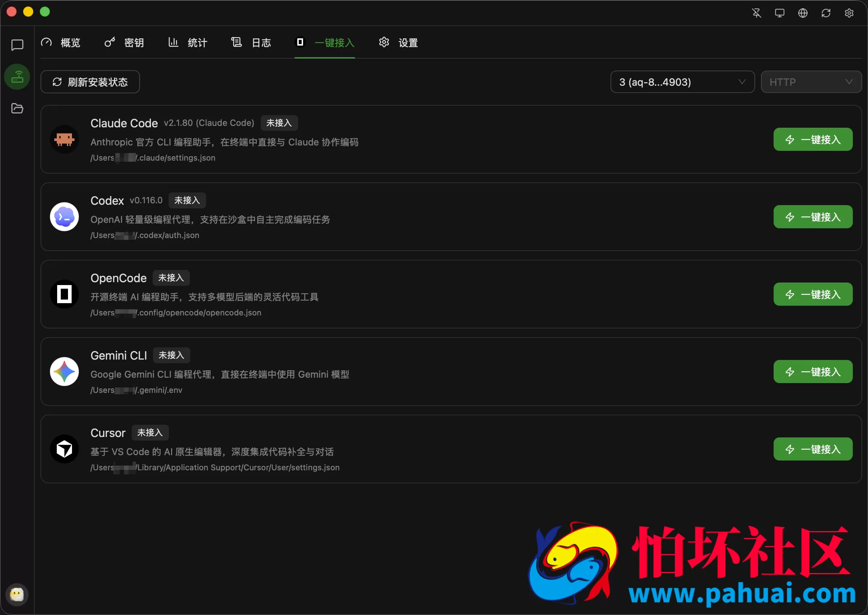868x615 pixels.
Task: Select the green router icon in sidebar
Action: pyautogui.click(x=17, y=76)
